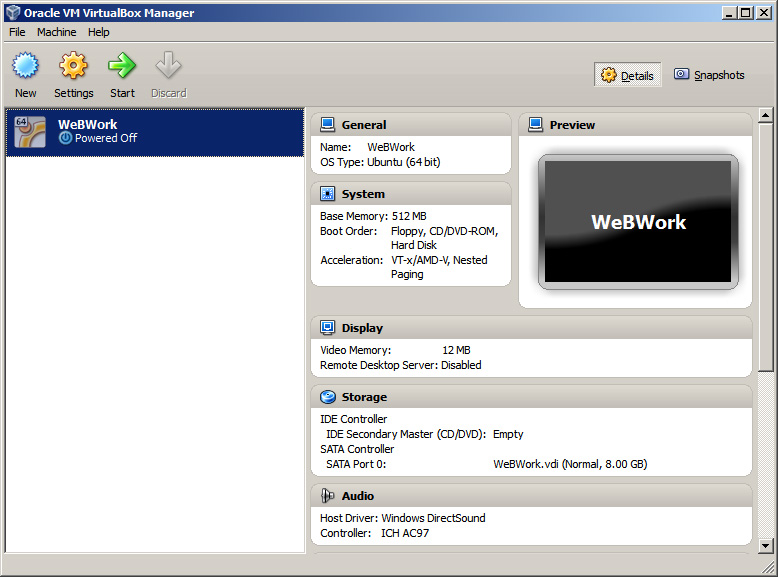Minimize the VirtualBox Manager window
The image size is (778, 577).
pyautogui.click(x=729, y=13)
